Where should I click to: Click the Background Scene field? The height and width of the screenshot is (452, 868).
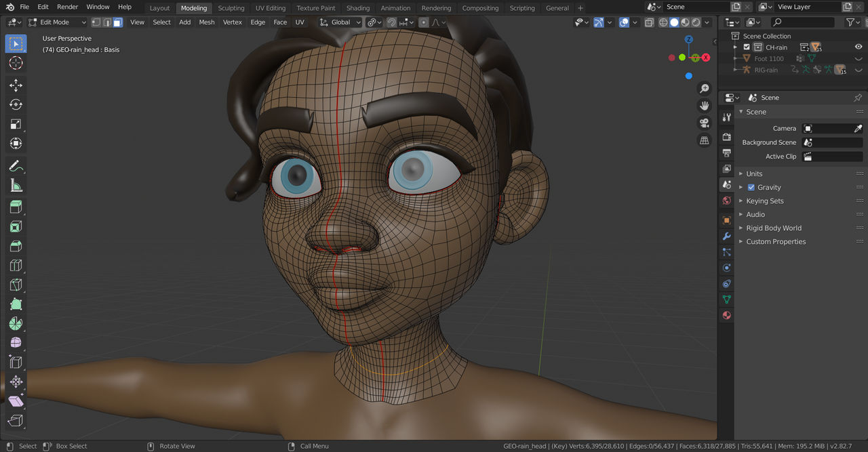(x=833, y=142)
